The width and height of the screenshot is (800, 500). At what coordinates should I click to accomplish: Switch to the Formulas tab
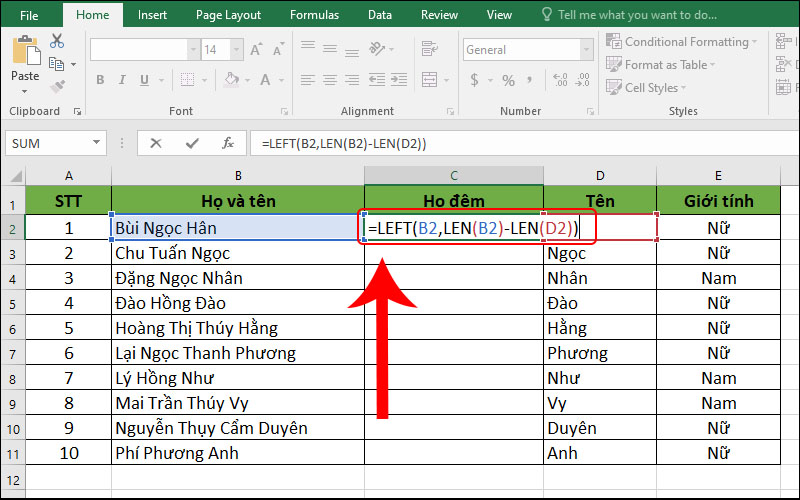[314, 15]
